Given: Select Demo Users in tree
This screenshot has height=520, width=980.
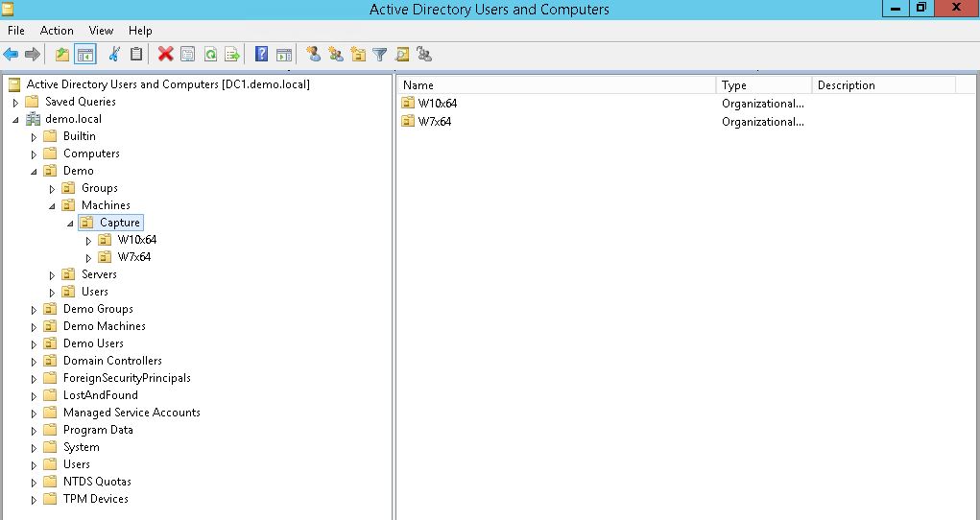Looking at the screenshot, I should (x=93, y=343).
